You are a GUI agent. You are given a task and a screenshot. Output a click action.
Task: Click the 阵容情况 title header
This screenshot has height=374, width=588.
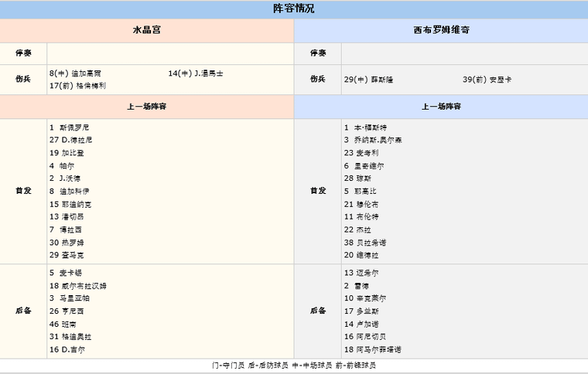294,8
